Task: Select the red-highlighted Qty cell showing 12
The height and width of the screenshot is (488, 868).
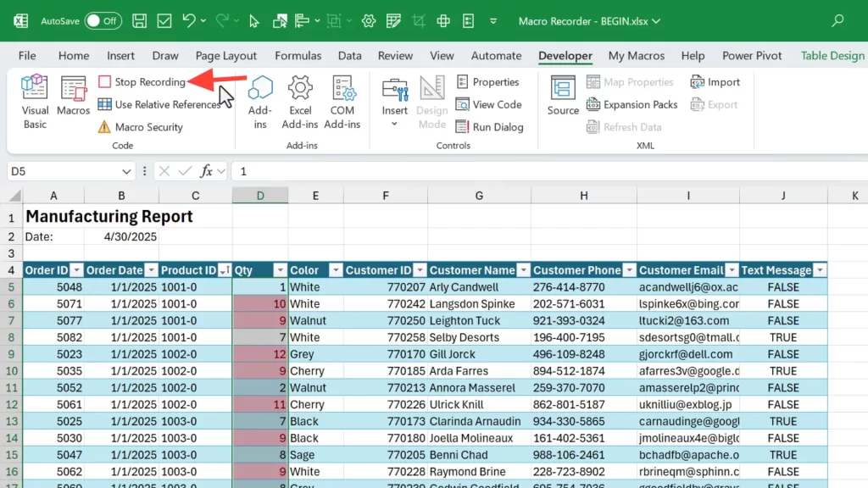Action: click(x=259, y=354)
